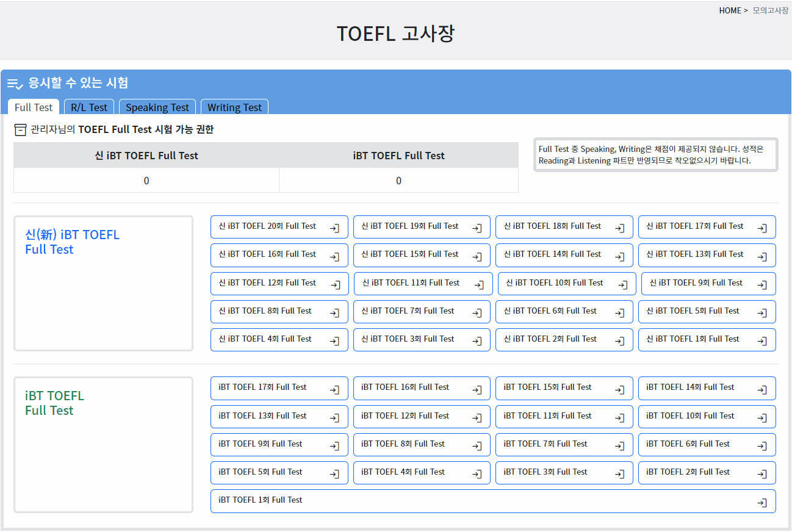Click 모의고사장 breadcrumb text
Image resolution: width=792 pixels, height=532 pixels.
(771, 10)
